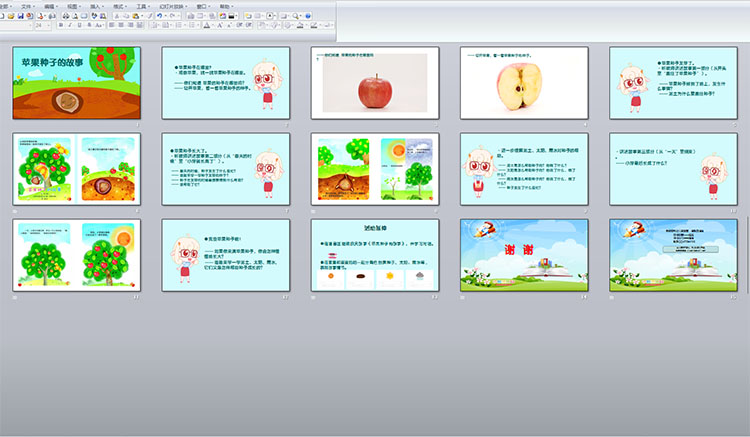Image resolution: width=750 pixels, height=437 pixels.
Task: Toggle align right paragraph button
Action: 131,25
